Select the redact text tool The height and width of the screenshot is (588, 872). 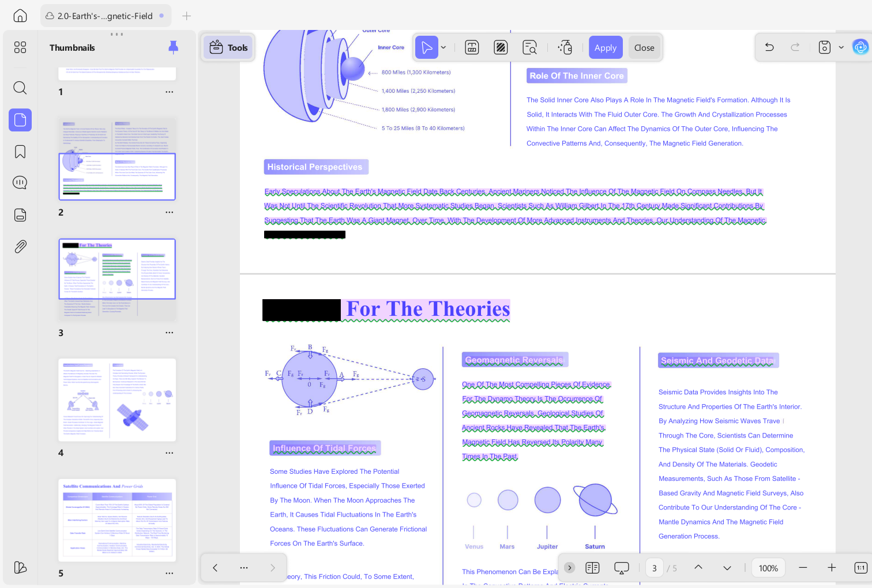click(x=472, y=47)
